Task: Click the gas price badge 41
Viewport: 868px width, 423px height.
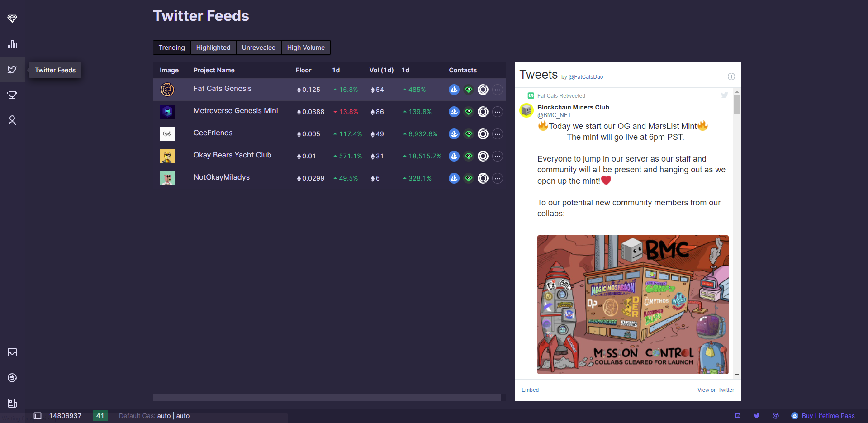Action: click(x=100, y=416)
